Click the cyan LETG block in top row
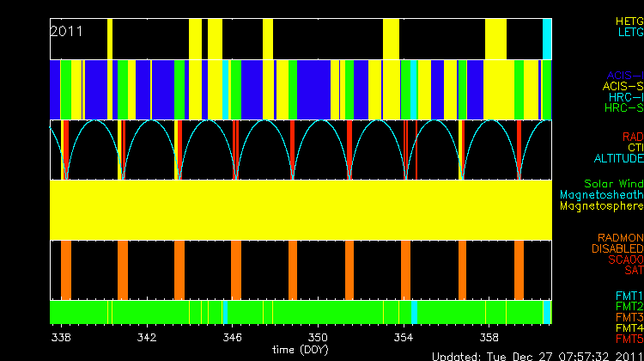Screen dimensions: 644x361 (547, 38)
